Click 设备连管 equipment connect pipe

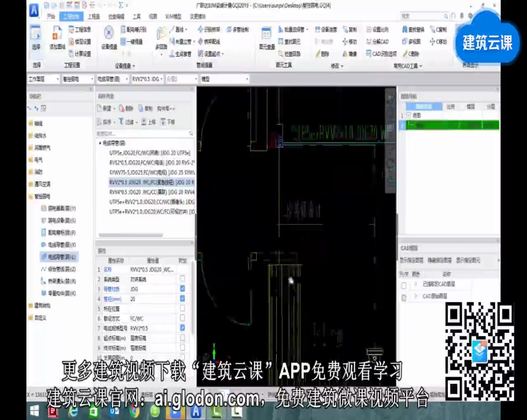point(326,30)
